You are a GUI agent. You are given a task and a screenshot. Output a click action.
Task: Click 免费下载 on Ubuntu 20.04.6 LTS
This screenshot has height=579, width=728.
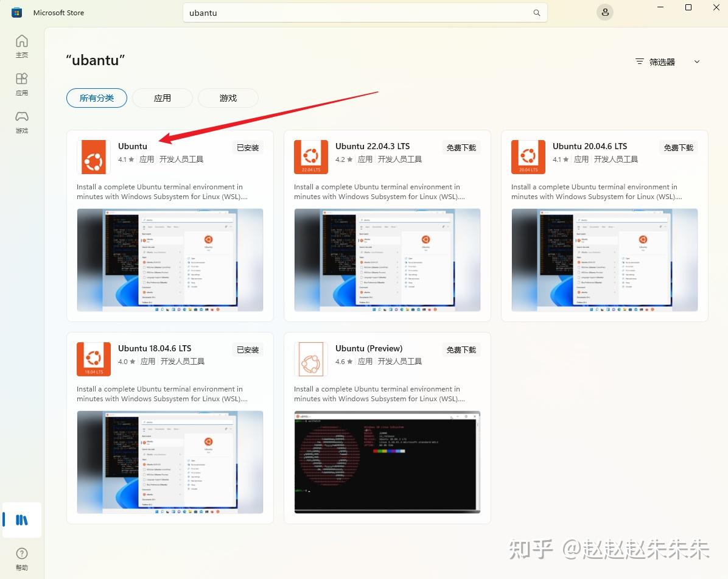pyautogui.click(x=678, y=148)
